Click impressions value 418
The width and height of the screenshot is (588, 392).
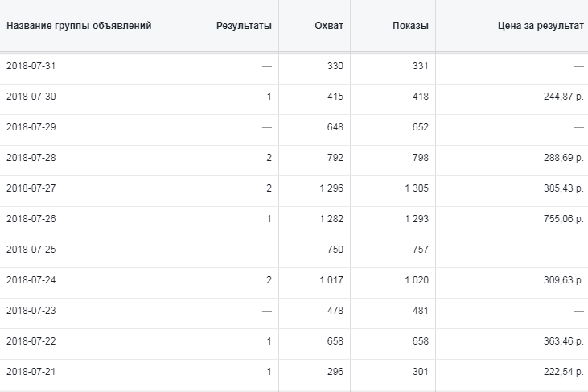click(421, 97)
